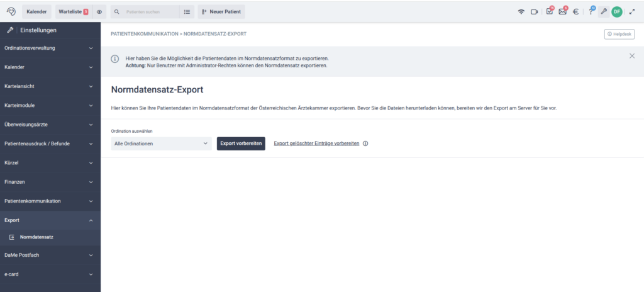Click the heart logo icon in top-left
Screen dimensions: 644x292
11,11
